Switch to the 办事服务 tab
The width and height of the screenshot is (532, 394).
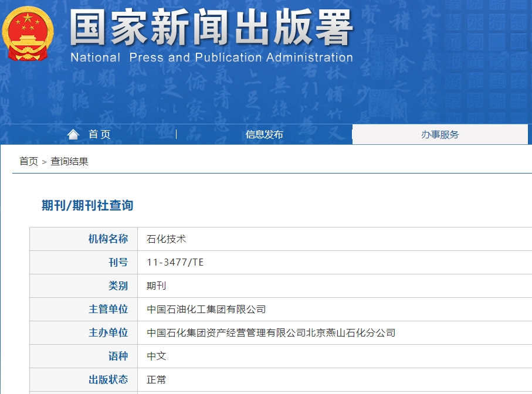(x=440, y=135)
